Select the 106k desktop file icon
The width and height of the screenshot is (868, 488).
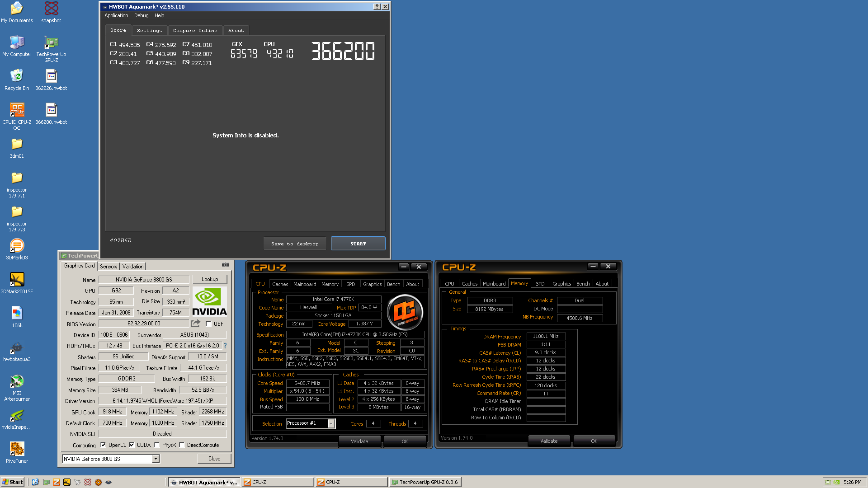click(17, 313)
